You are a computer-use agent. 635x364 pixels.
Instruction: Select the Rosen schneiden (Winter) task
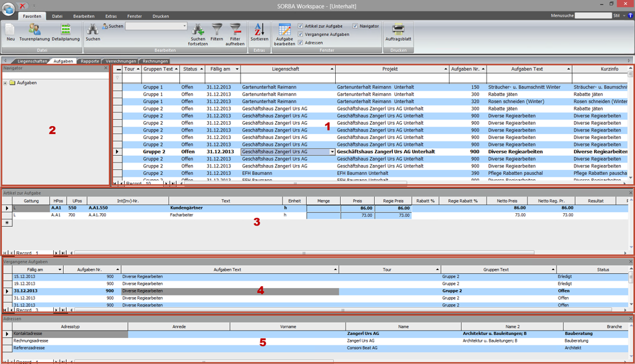pyautogui.click(x=375, y=101)
